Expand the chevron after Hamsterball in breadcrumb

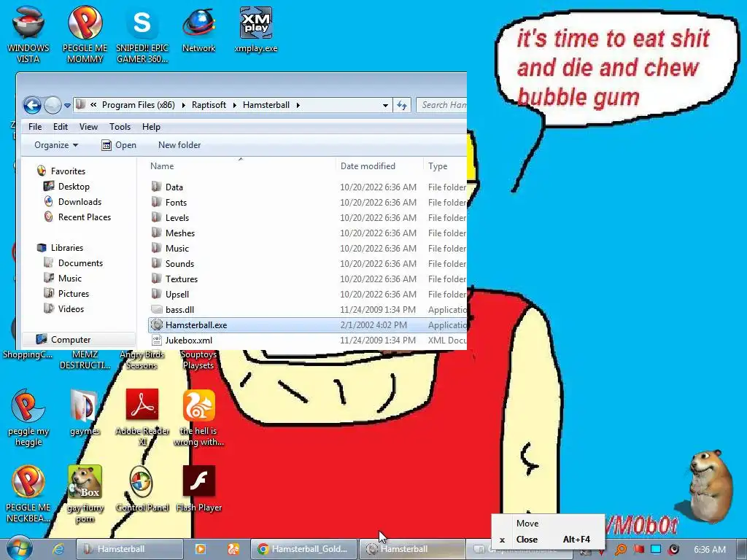point(298,105)
